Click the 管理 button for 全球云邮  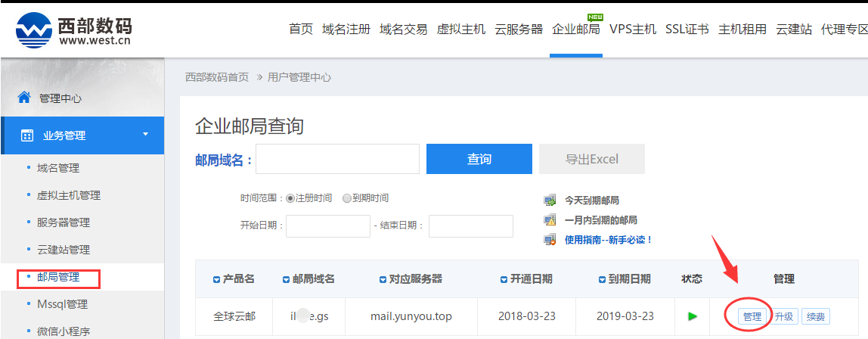752,316
